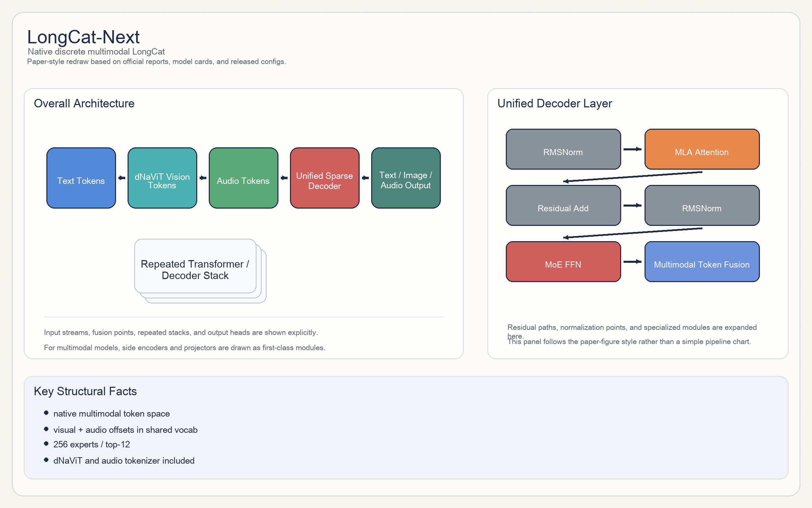
Task: Click arrow from RMSNorm to MLA Attention
Action: (x=633, y=149)
